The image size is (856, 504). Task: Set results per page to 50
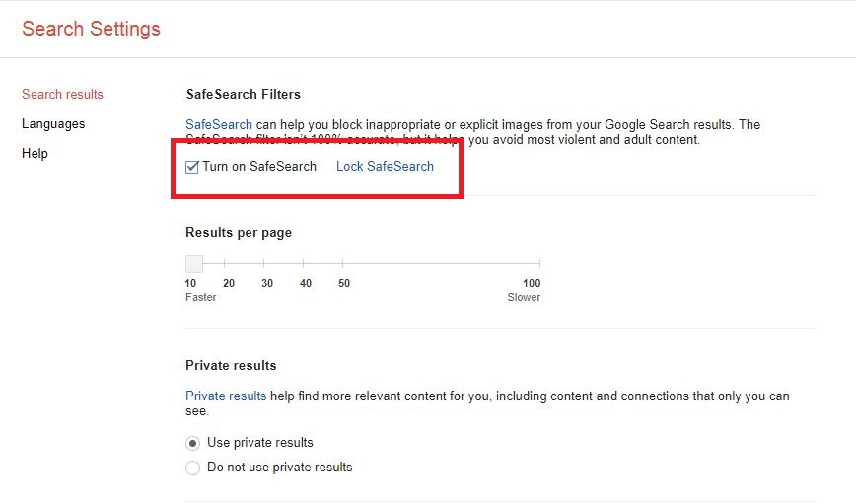click(x=342, y=264)
